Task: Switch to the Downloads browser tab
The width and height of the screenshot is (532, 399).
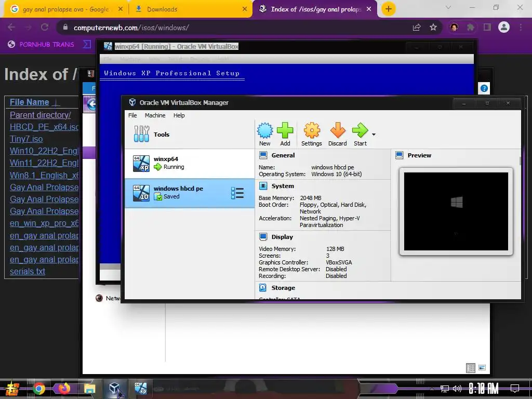Action: point(191,9)
